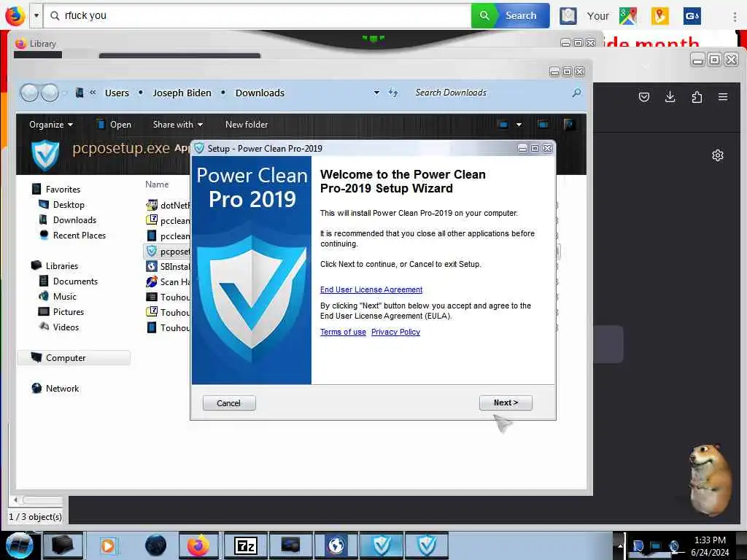
Task: Cancel the Power Clean Pro setup
Action: [x=228, y=402]
